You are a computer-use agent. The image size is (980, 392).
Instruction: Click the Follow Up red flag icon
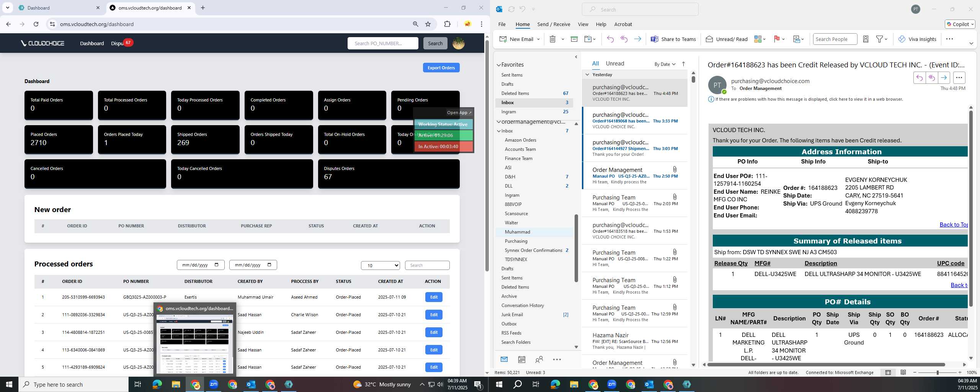(x=777, y=39)
